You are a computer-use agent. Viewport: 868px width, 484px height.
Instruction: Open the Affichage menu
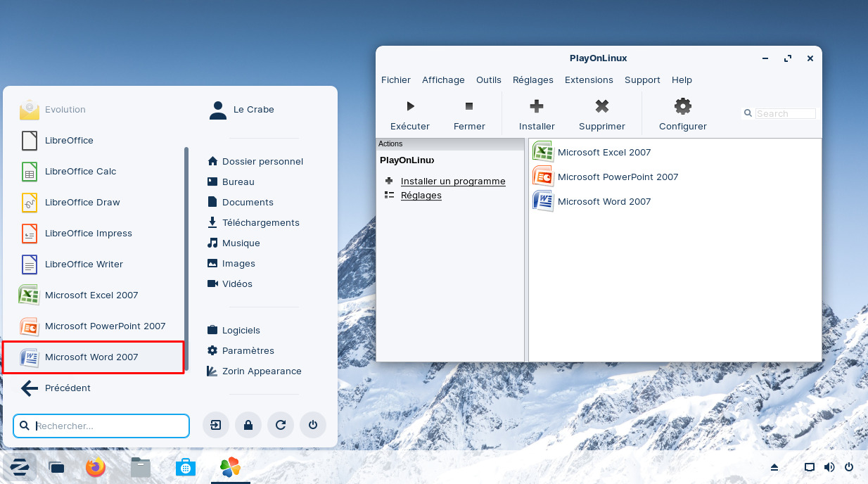443,79
